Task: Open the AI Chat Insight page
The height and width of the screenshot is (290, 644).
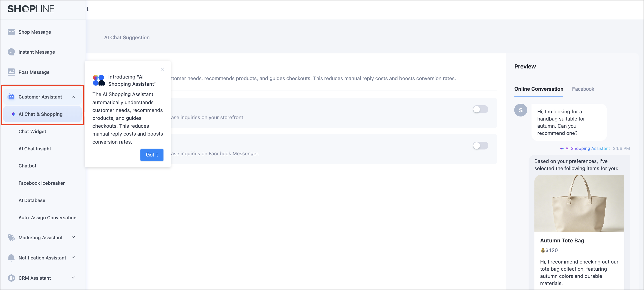Action: click(x=35, y=149)
